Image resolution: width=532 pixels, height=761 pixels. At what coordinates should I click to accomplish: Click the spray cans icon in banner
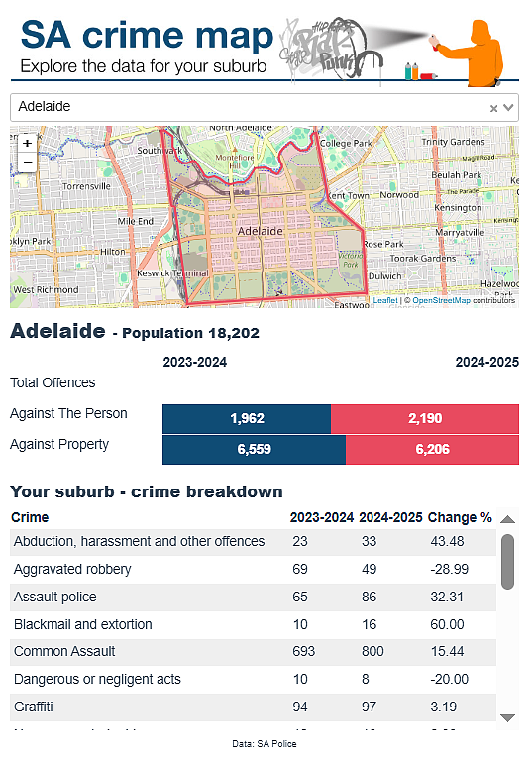(x=419, y=71)
